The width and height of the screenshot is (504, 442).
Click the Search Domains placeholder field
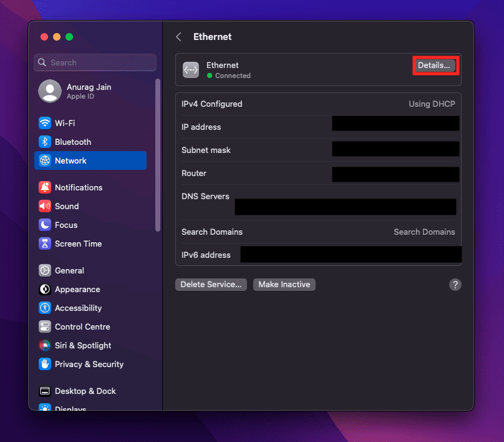coord(424,232)
